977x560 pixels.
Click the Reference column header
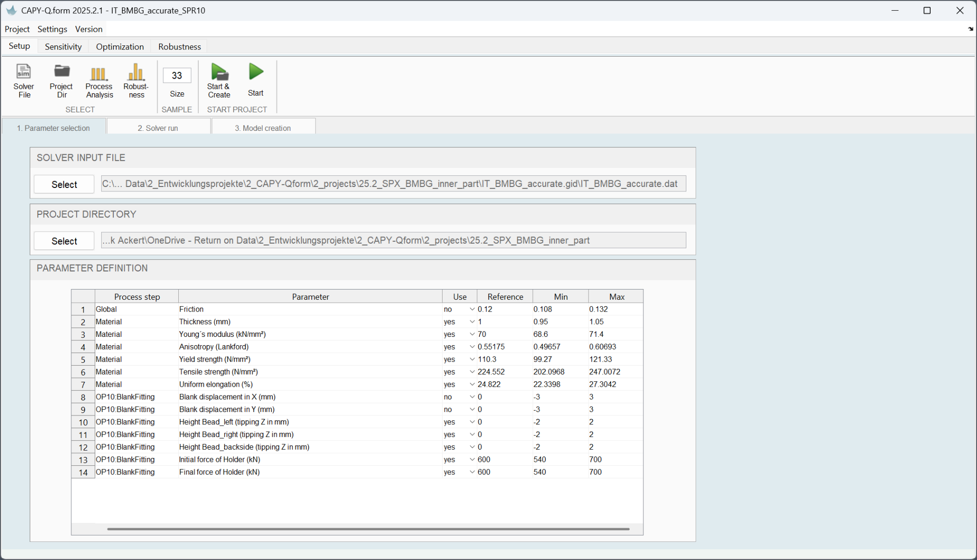point(505,297)
